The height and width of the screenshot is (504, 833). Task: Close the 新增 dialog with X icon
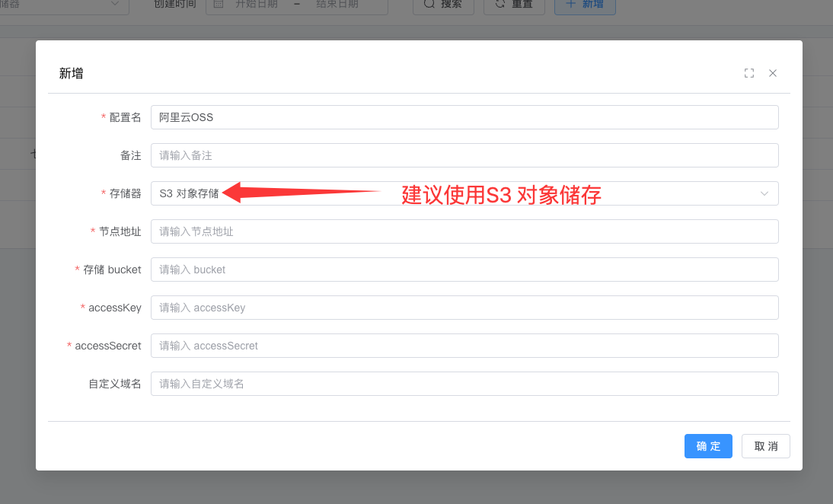[773, 73]
